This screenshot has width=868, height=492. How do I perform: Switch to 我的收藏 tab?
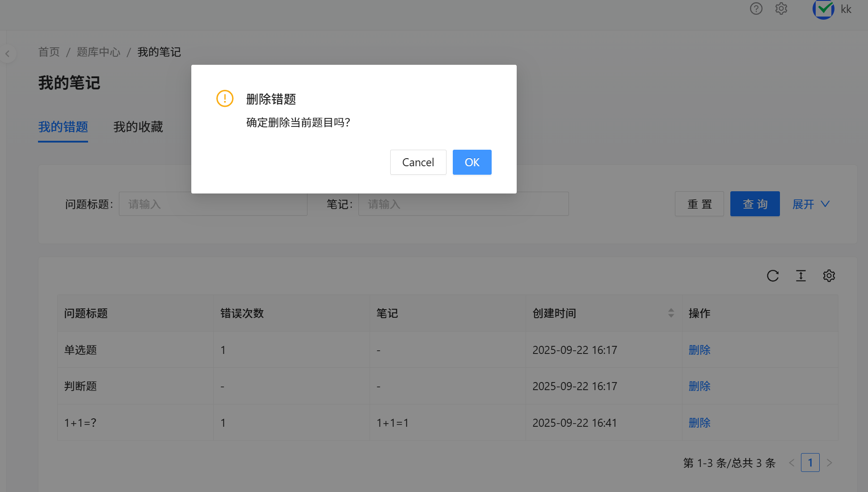(x=138, y=127)
